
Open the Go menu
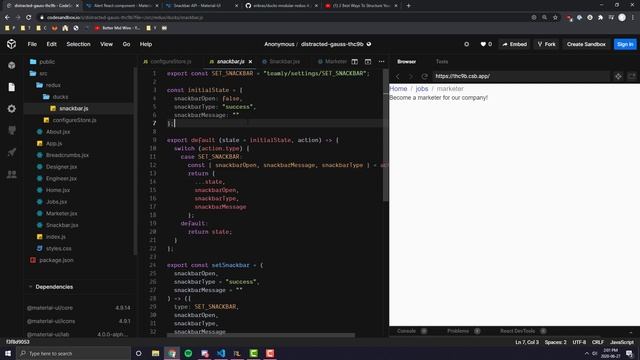pyautogui.click(x=127, y=44)
